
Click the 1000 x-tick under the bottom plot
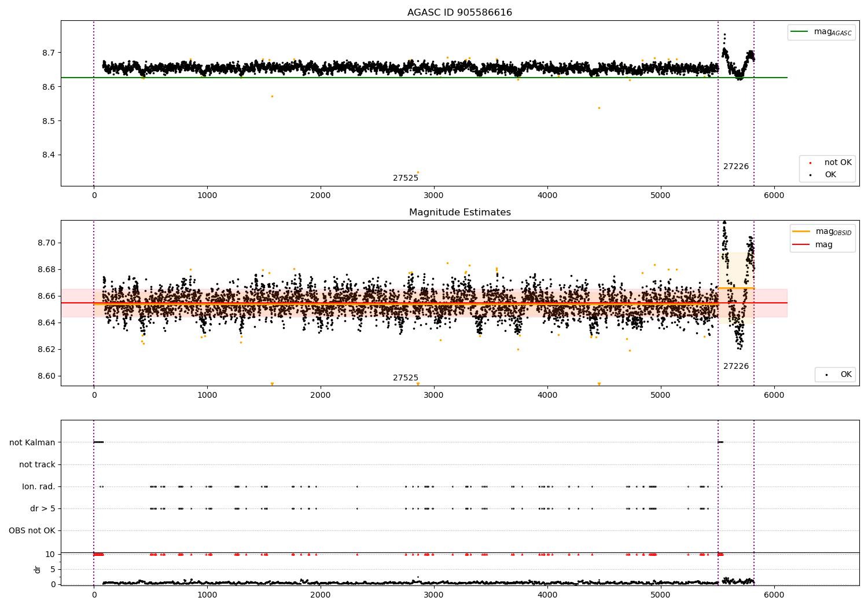(207, 594)
